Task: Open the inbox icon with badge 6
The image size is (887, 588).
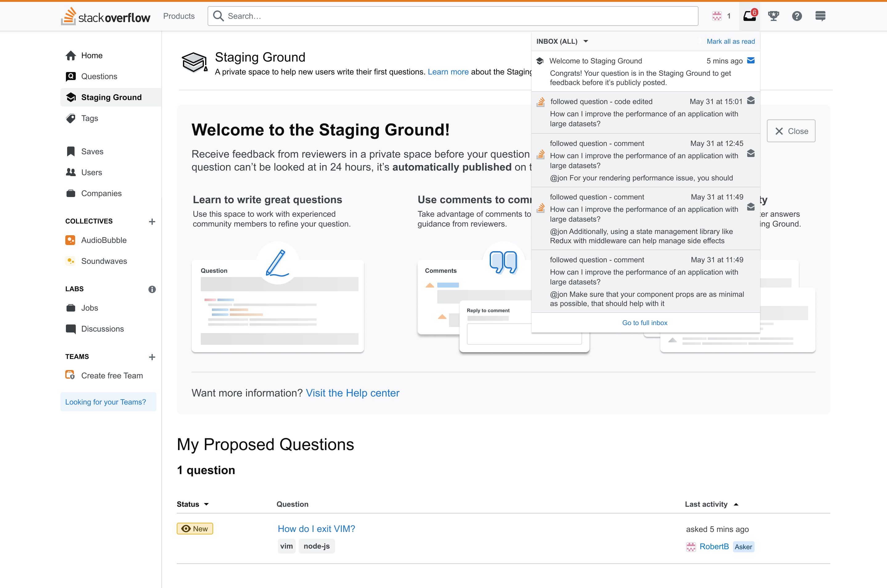Action: [x=749, y=16]
